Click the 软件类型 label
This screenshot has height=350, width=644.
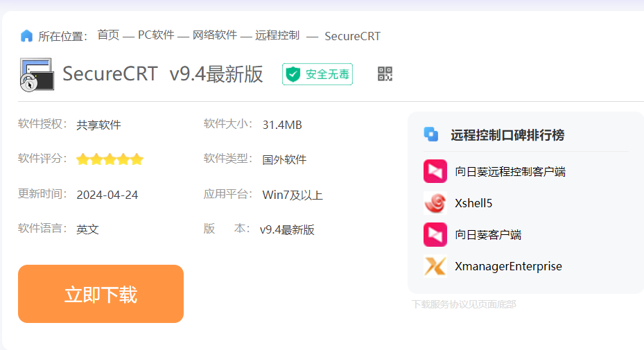tap(228, 158)
